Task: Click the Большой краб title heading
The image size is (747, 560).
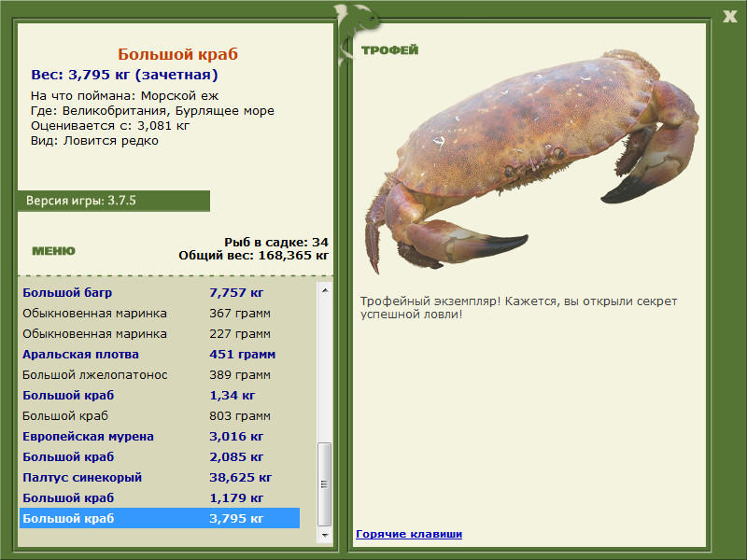Action: (177, 54)
